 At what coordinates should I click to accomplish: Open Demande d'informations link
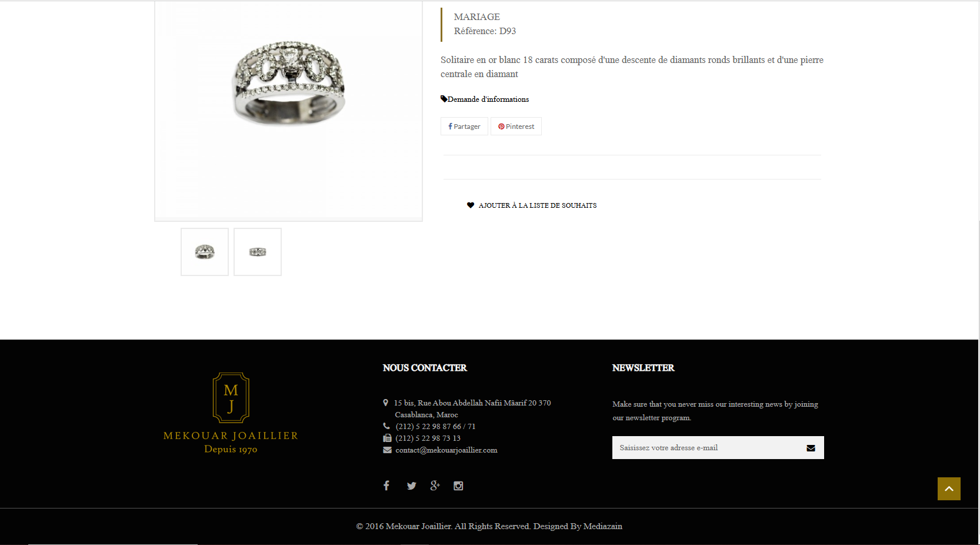click(488, 99)
